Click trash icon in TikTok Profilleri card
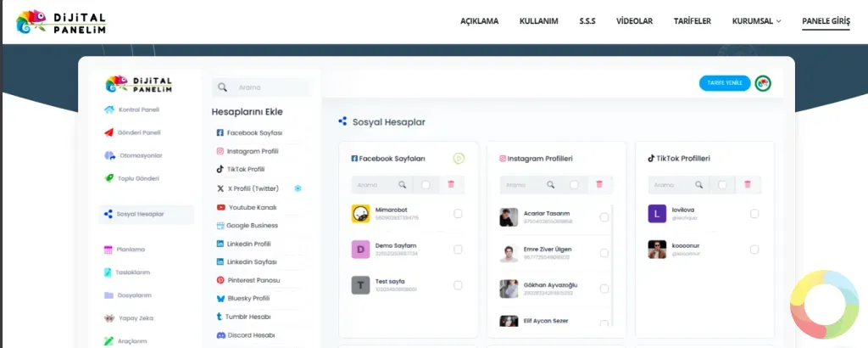Image resolution: width=868 pixels, height=348 pixels. 748,184
